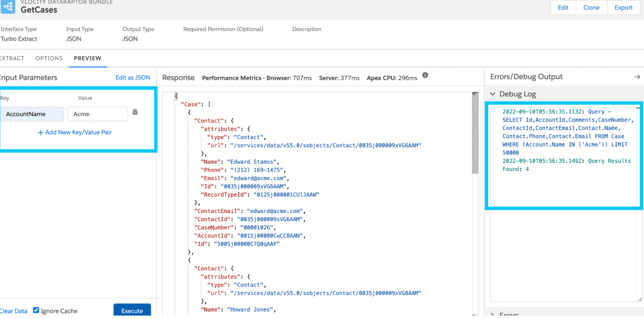The height and width of the screenshot is (319, 644).
Task: Click the Export button
Action: pos(623,7)
